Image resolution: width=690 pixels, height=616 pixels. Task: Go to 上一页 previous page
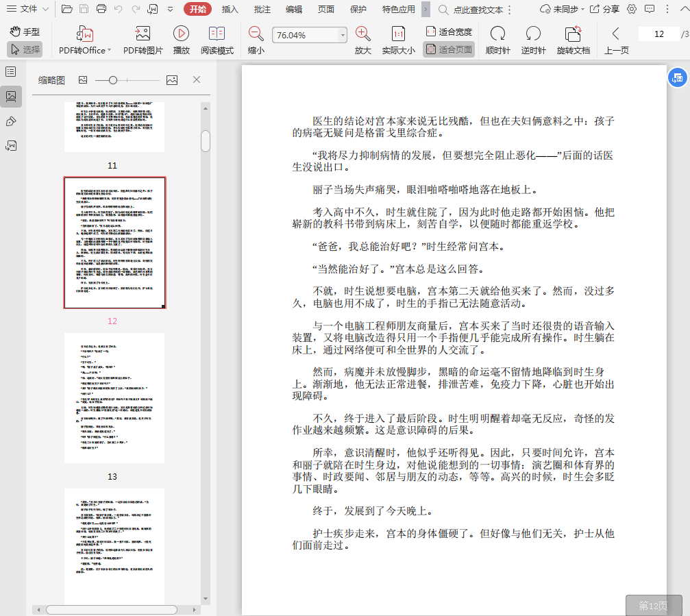coord(616,40)
